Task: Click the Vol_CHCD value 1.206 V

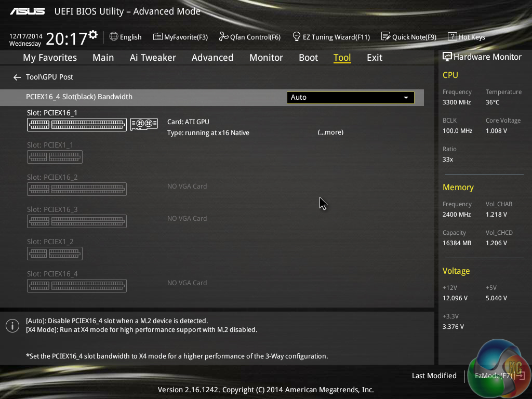Action: coord(496,243)
